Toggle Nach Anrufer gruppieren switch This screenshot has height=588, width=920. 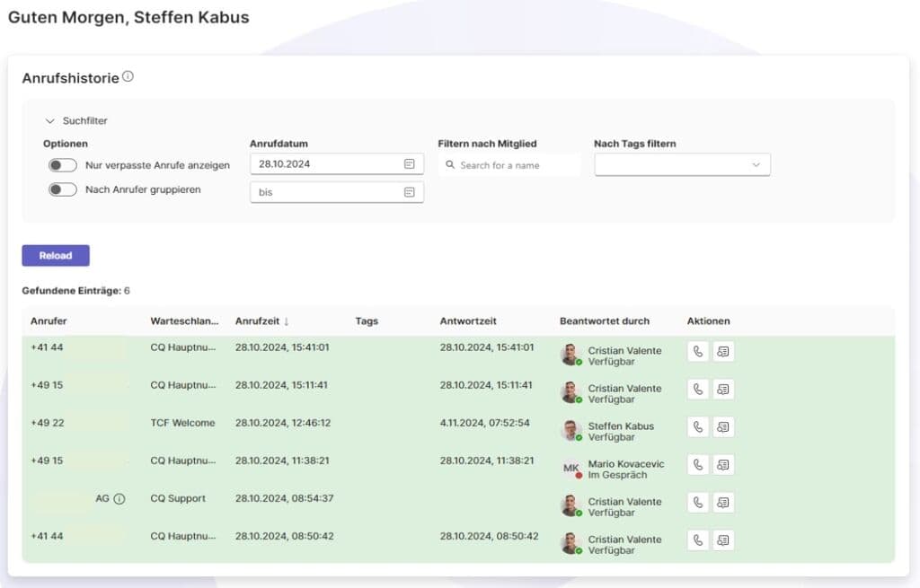pos(63,189)
